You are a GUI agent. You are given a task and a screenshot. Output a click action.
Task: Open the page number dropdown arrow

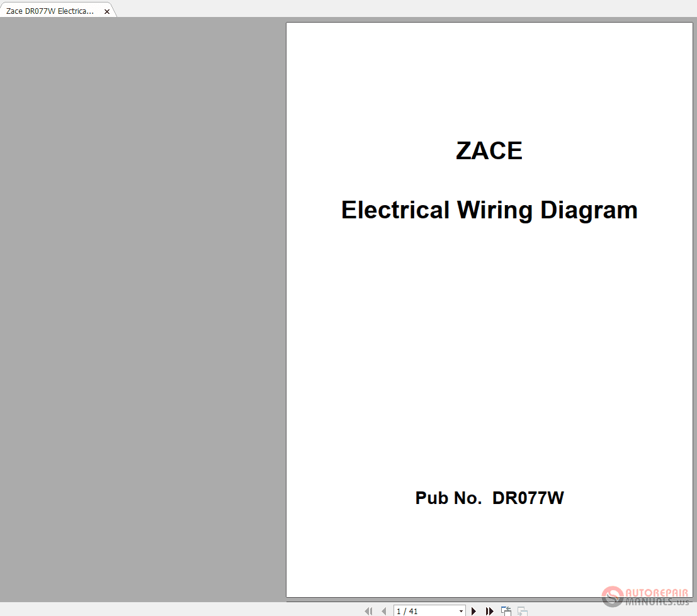(461, 612)
